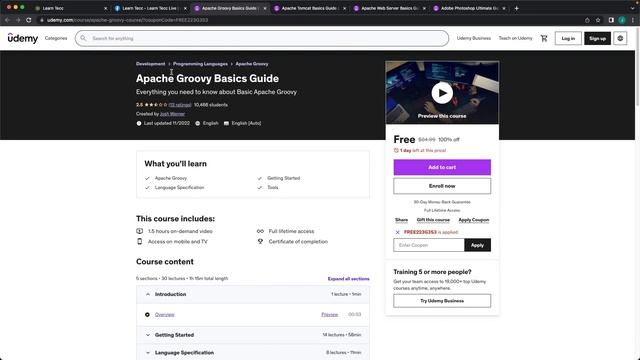Image resolution: width=640 pixels, height=360 pixels.
Task: Click the browser share icon
Action: point(587,20)
